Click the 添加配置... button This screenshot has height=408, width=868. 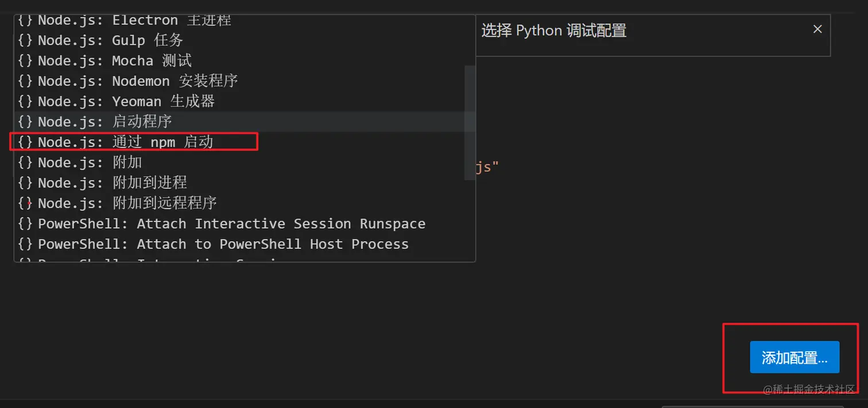point(794,357)
